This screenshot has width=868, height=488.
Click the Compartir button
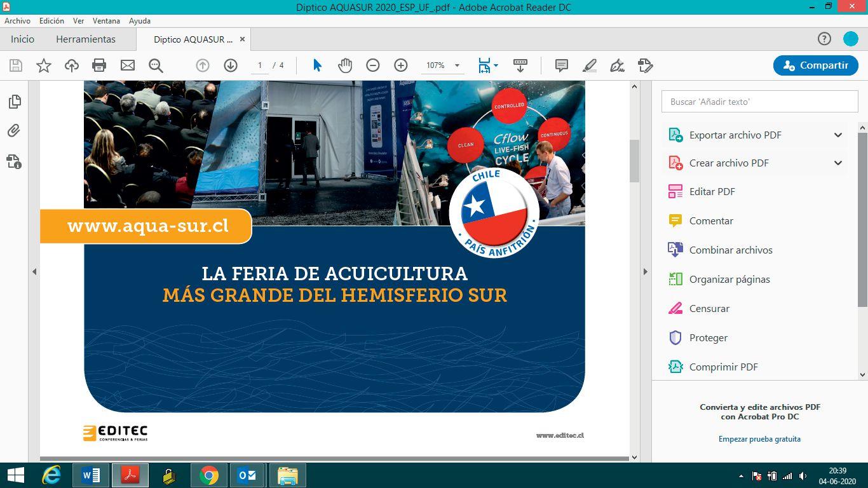point(816,65)
